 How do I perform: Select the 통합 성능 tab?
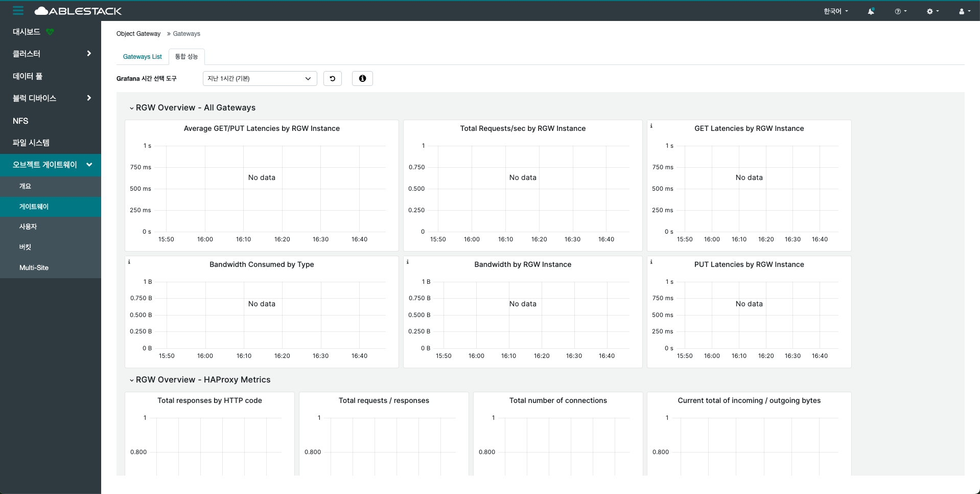[x=186, y=57]
